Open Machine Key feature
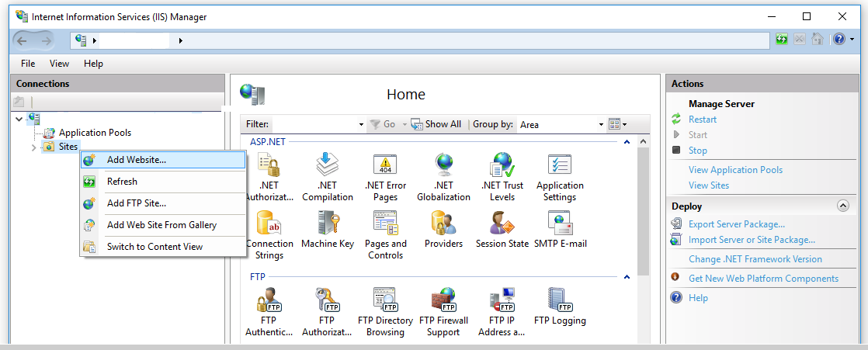Image resolution: width=868 pixels, height=350 pixels. coord(327,230)
